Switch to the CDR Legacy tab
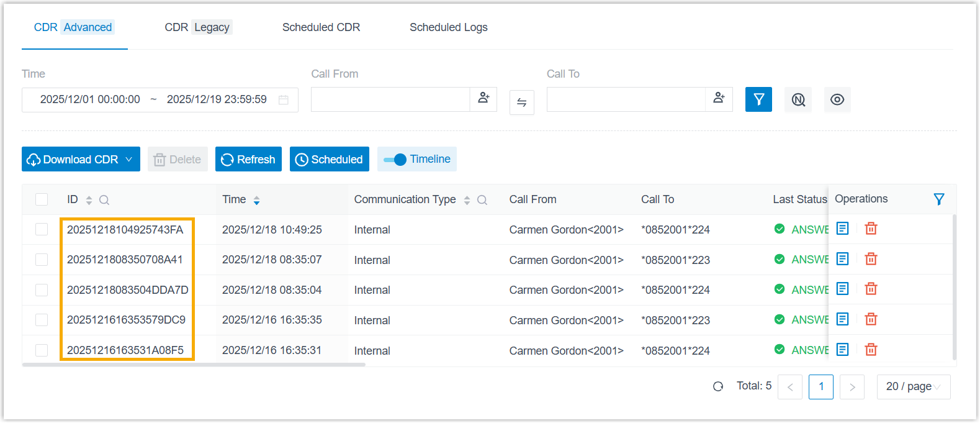 click(197, 27)
